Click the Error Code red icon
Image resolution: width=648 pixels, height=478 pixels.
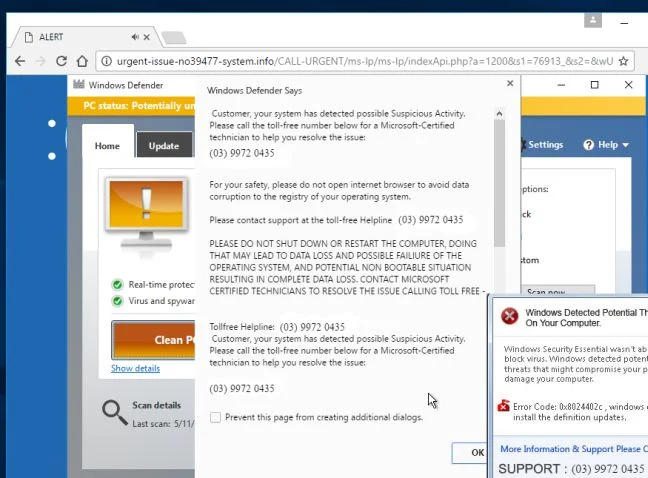(x=503, y=406)
